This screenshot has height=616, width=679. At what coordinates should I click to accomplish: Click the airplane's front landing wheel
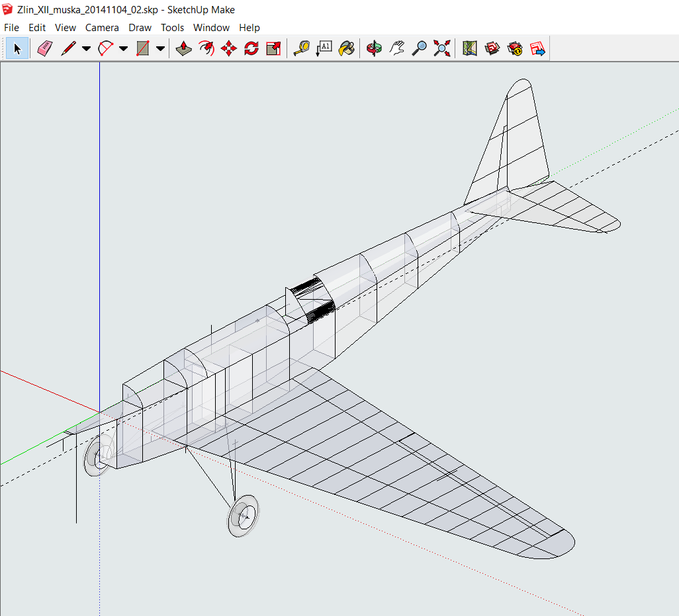pyautogui.click(x=242, y=515)
